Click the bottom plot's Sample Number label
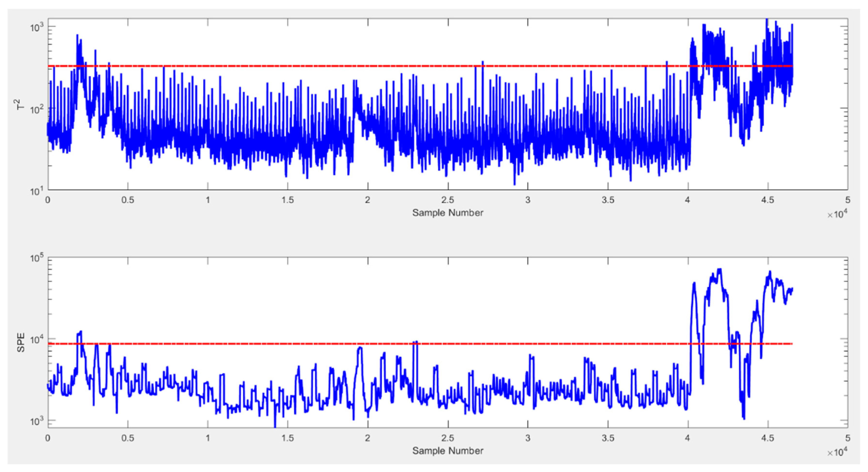Screen dimensions: 868x472 447,450
